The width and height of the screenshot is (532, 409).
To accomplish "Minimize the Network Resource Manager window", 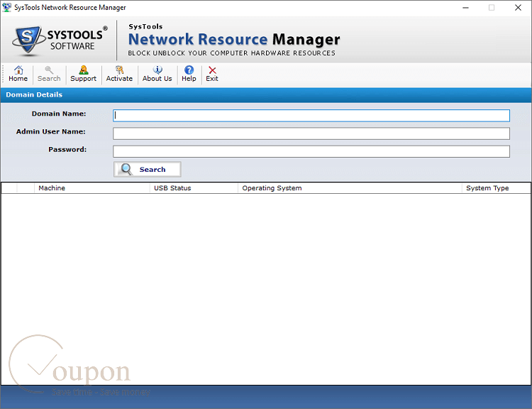I will (x=465, y=8).
